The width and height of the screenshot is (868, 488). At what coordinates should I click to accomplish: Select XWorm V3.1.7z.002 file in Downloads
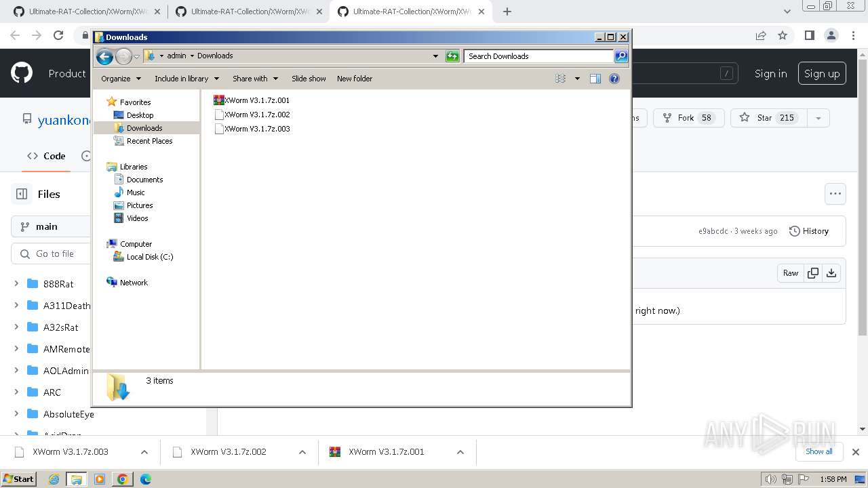pyautogui.click(x=252, y=115)
